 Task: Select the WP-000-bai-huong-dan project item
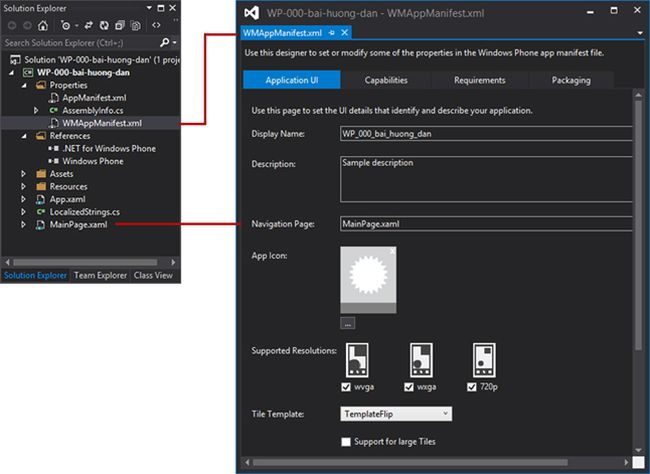coord(83,73)
